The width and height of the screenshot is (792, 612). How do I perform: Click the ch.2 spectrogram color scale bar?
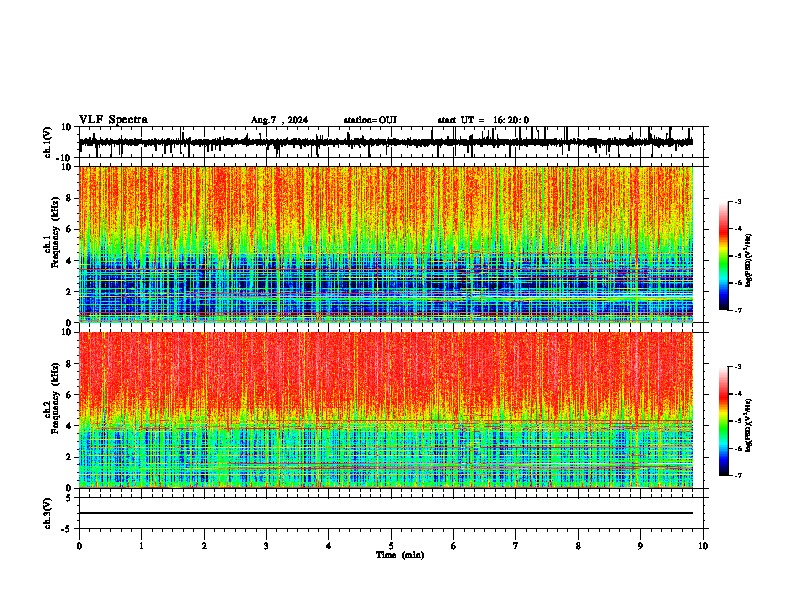(x=723, y=421)
